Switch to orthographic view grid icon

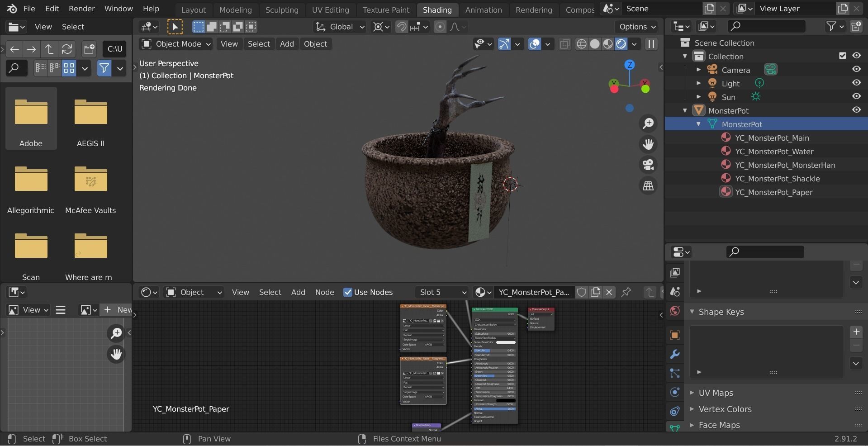pos(648,186)
